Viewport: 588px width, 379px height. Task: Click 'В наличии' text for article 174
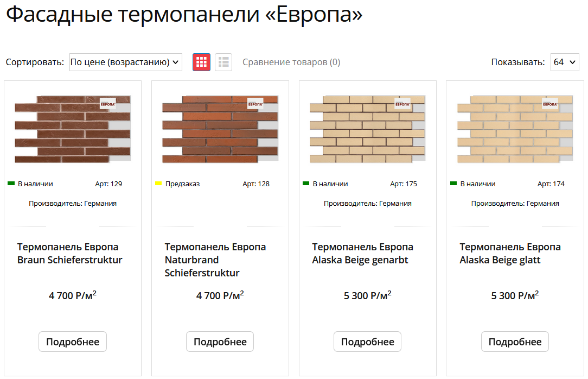[478, 184]
